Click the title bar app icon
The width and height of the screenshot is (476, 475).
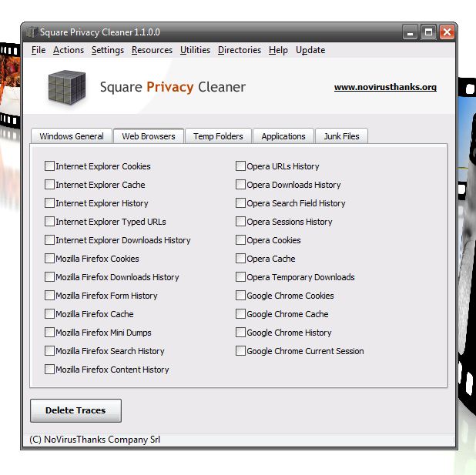click(x=32, y=32)
